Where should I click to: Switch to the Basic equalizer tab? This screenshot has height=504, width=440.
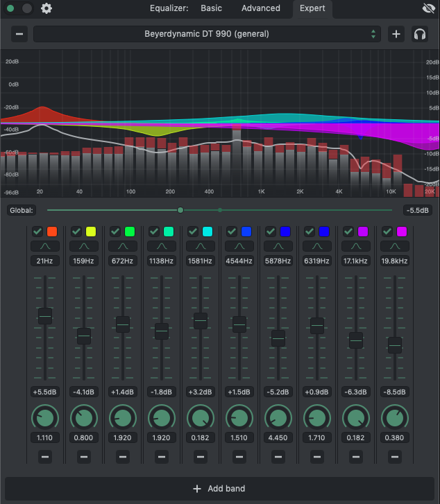pos(211,8)
